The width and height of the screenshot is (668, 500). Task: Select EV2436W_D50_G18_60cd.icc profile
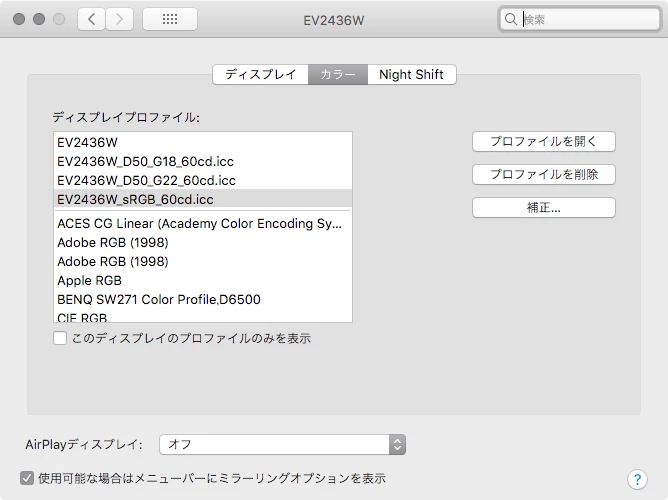coord(203,161)
